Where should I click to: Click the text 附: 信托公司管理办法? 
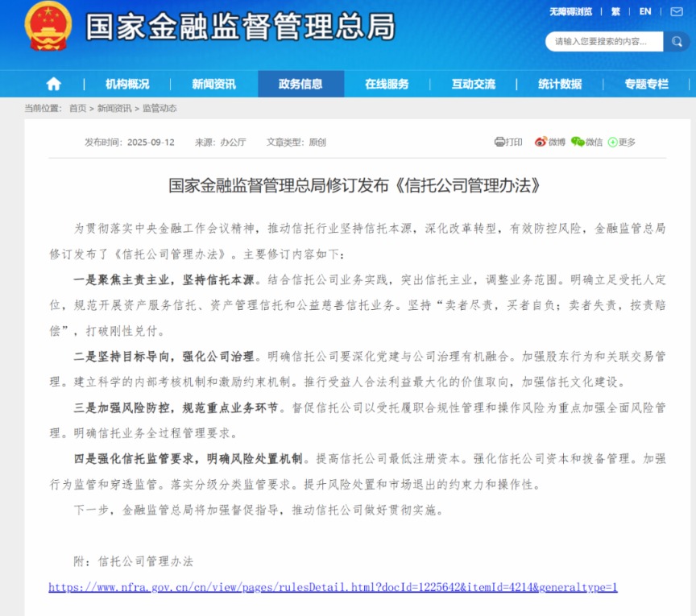coord(134,561)
